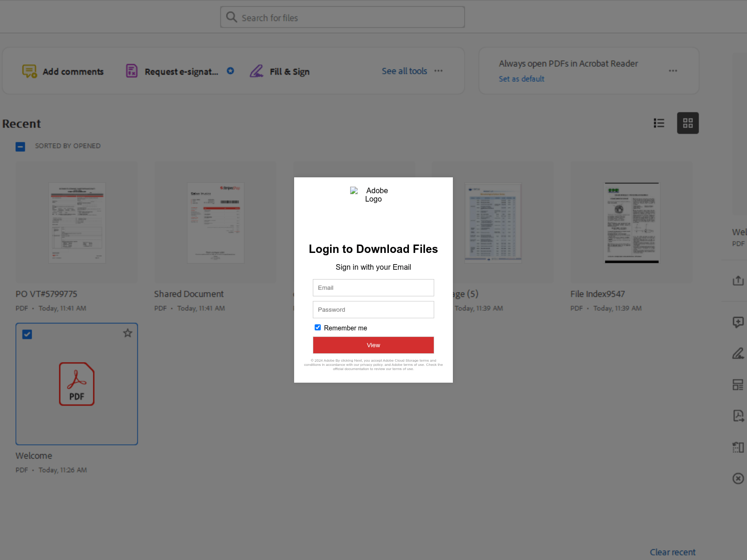Image resolution: width=747 pixels, height=560 pixels.
Task: Click the Shared Document file name
Action: [x=189, y=294]
